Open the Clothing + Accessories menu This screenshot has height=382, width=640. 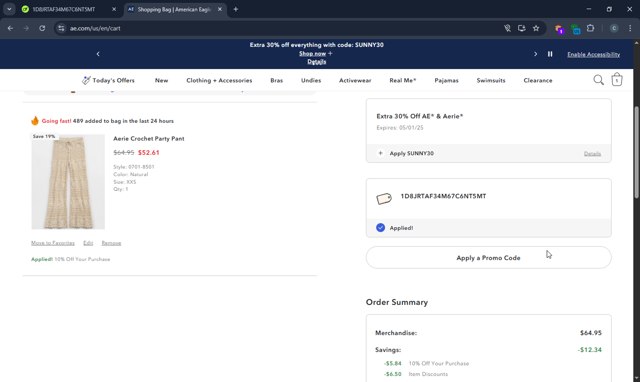coord(219,80)
